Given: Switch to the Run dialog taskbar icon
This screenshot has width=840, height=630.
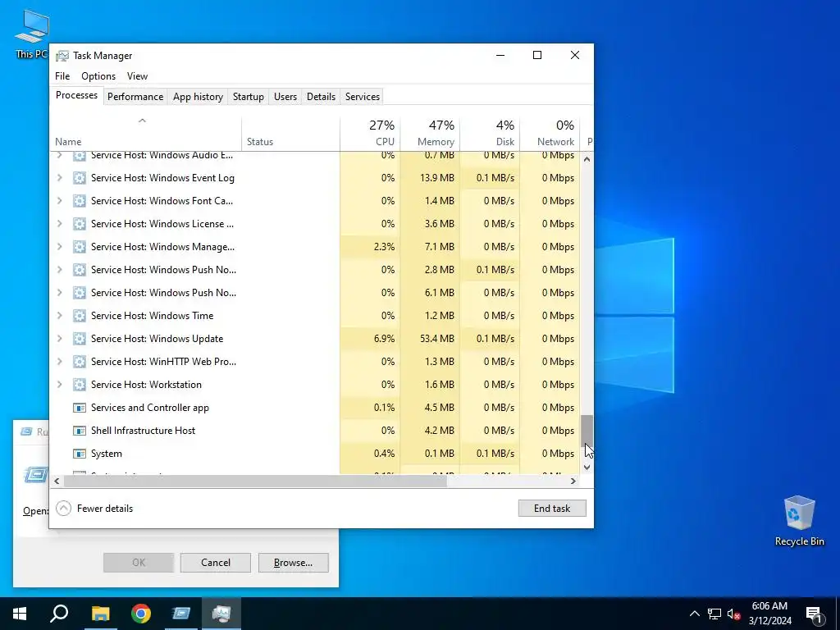Looking at the screenshot, I should click(181, 614).
